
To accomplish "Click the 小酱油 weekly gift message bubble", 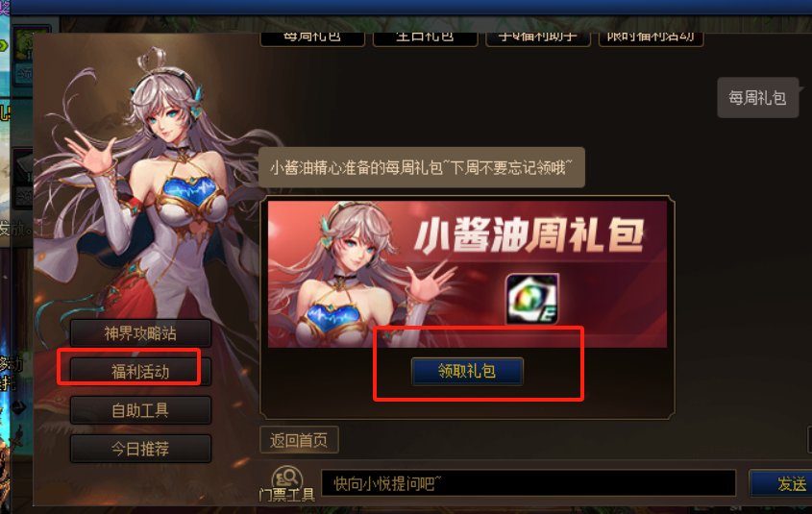I will click(422, 167).
